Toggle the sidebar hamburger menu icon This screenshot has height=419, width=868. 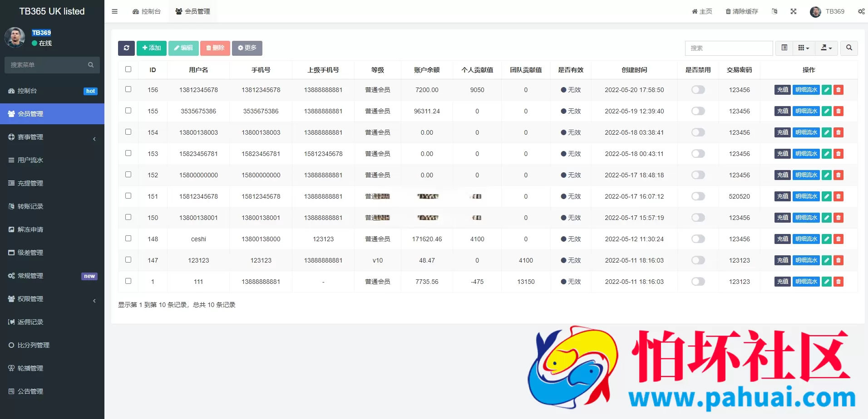coord(115,11)
